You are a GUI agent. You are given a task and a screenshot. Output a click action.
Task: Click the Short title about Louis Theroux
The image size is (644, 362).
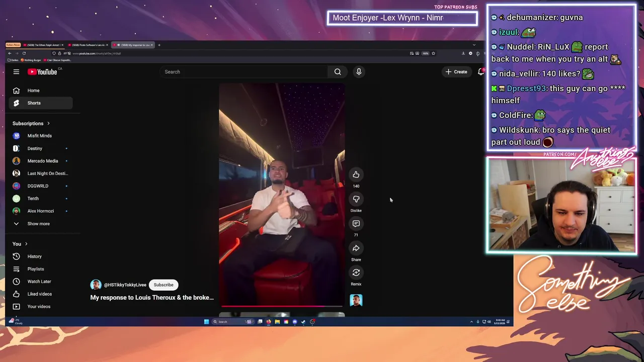pos(152,298)
